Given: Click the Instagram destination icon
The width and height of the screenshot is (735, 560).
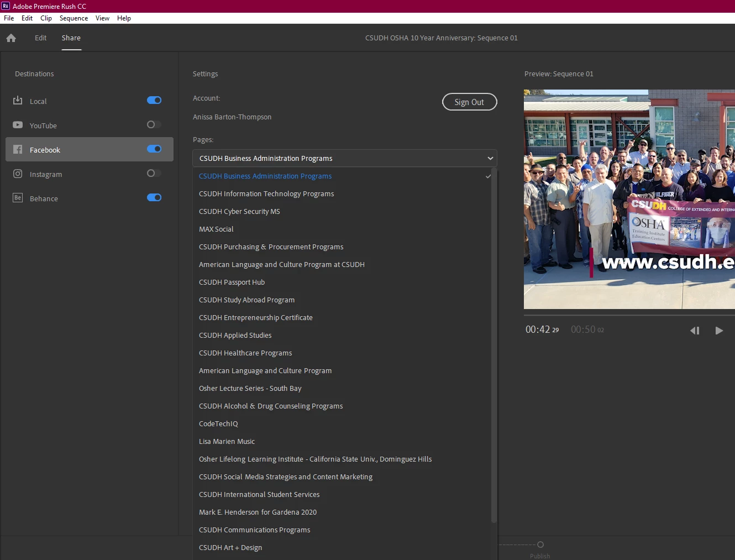Looking at the screenshot, I should coord(18,174).
